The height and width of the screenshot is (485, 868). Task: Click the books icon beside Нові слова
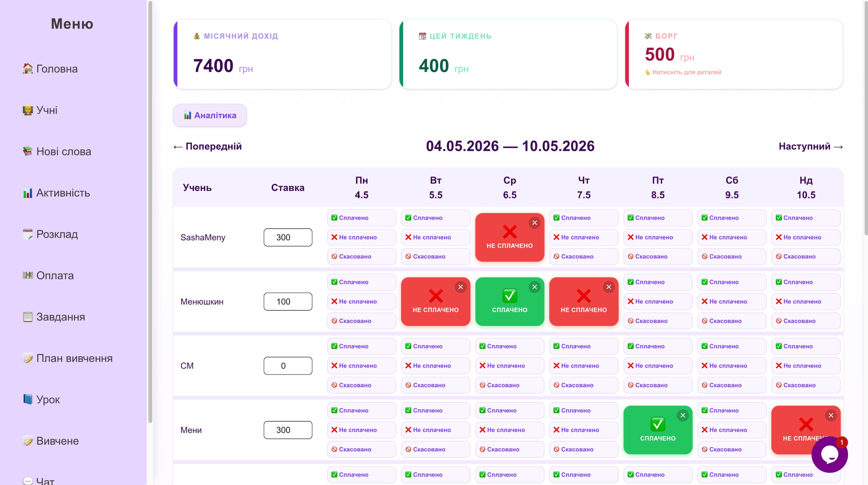(x=28, y=151)
